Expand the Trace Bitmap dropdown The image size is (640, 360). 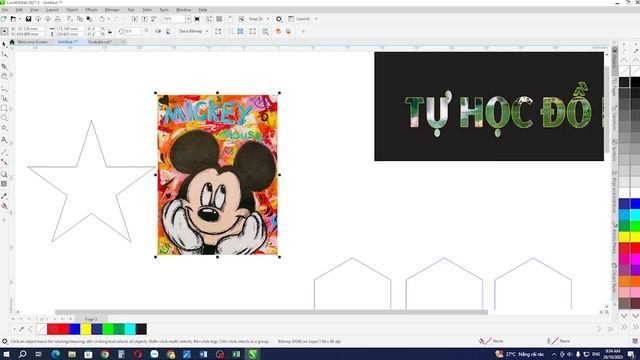pyautogui.click(x=207, y=31)
